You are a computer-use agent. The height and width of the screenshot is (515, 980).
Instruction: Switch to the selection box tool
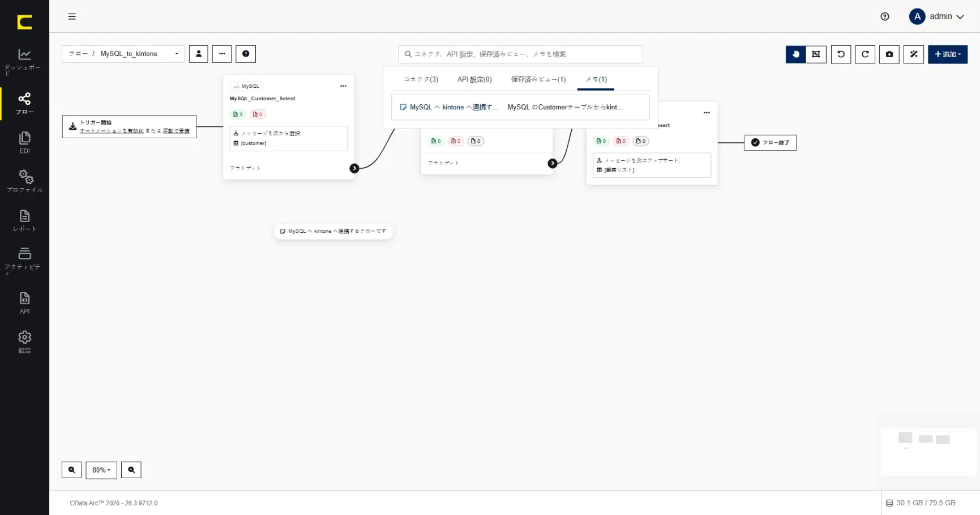pos(816,54)
